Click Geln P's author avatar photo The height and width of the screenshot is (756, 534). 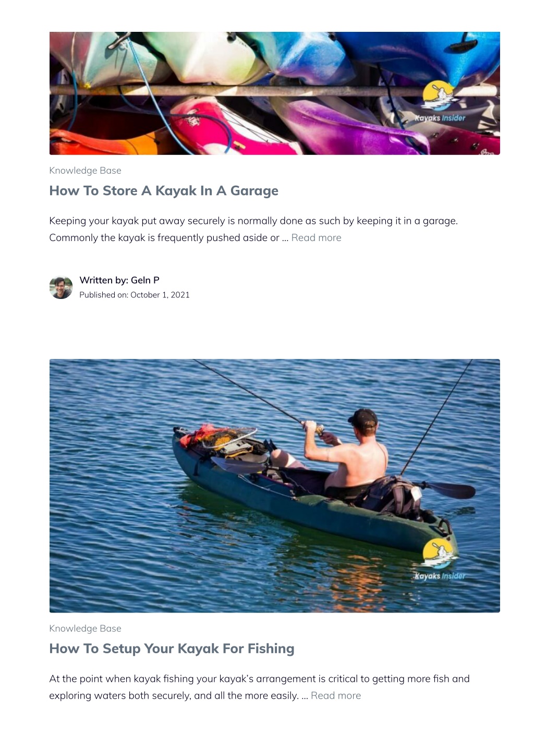[61, 287]
